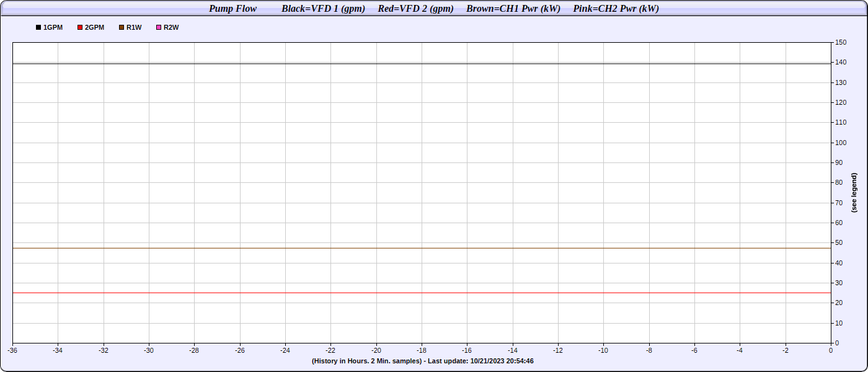Toggle the 1GPM series label in legend

coord(53,28)
